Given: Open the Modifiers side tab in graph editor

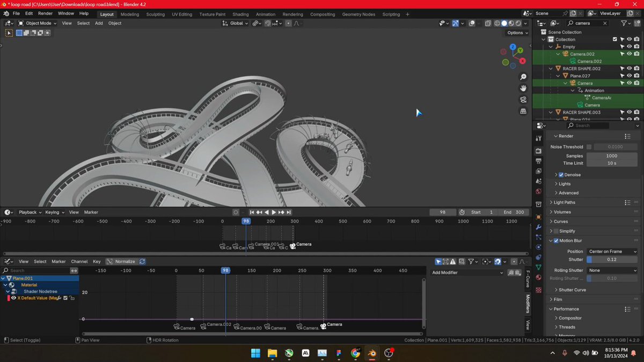Looking at the screenshot, I should (528, 303).
